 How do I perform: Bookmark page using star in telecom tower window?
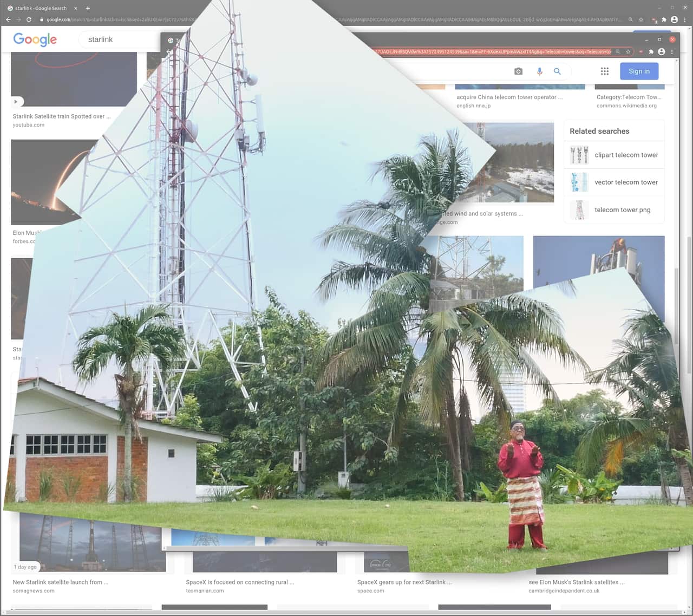click(628, 52)
